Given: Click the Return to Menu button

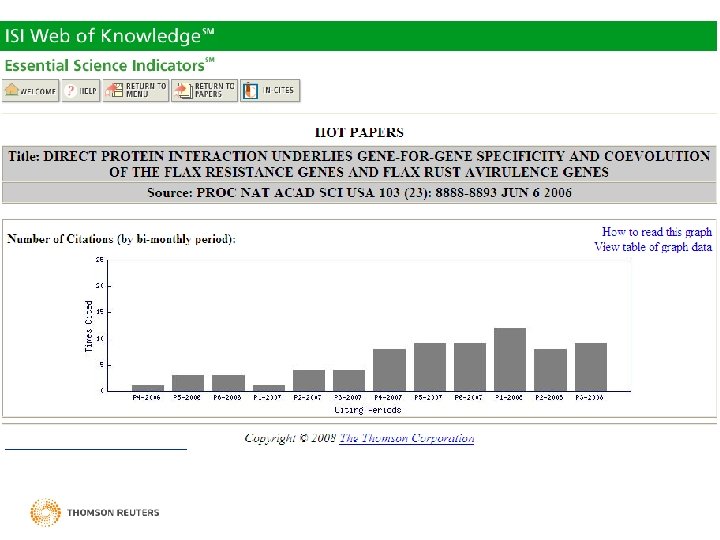Looking at the screenshot, I should pos(136,90).
